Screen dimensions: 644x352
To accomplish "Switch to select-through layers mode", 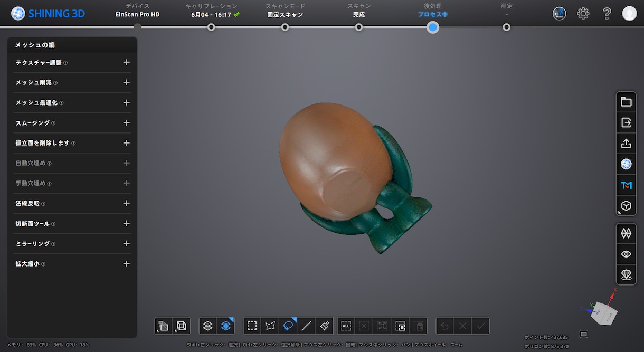I will pyautogui.click(x=226, y=326).
